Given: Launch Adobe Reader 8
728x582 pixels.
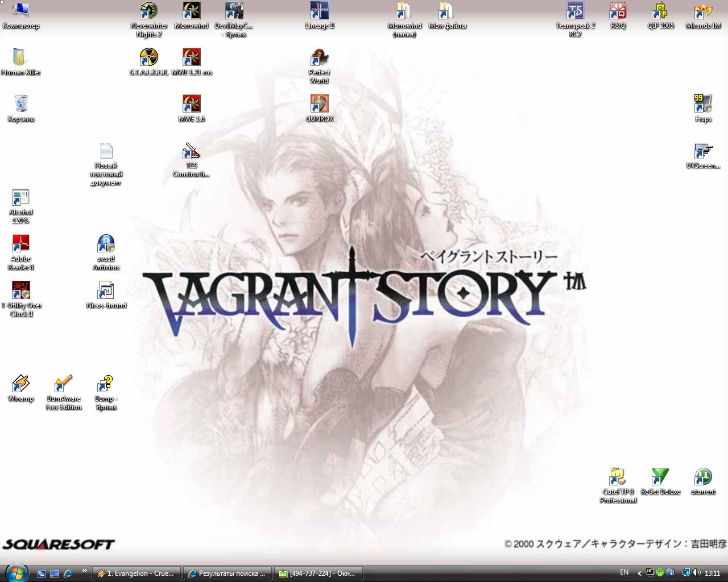Looking at the screenshot, I should pyautogui.click(x=20, y=253).
